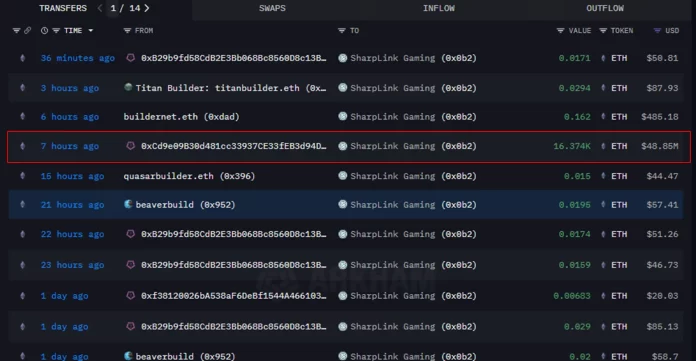Select the 0.162 value cell
Viewport: 696px width, 361px height.
tap(577, 117)
